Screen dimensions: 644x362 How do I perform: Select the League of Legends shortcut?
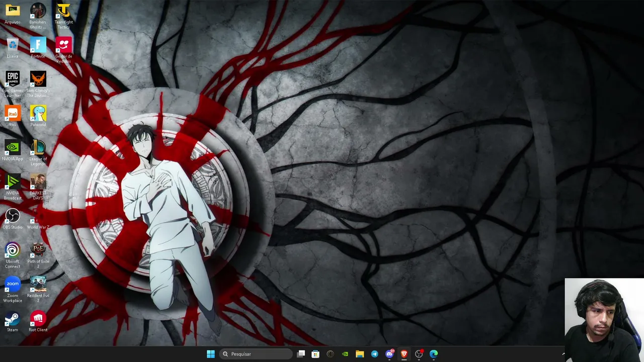coord(38,153)
